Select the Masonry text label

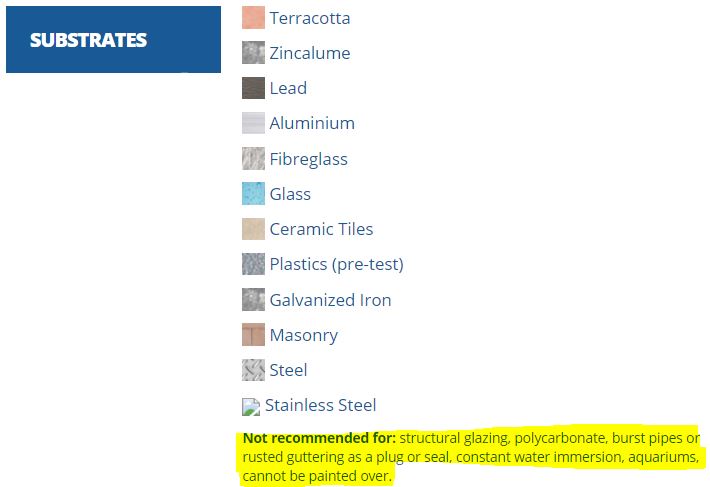pos(303,335)
